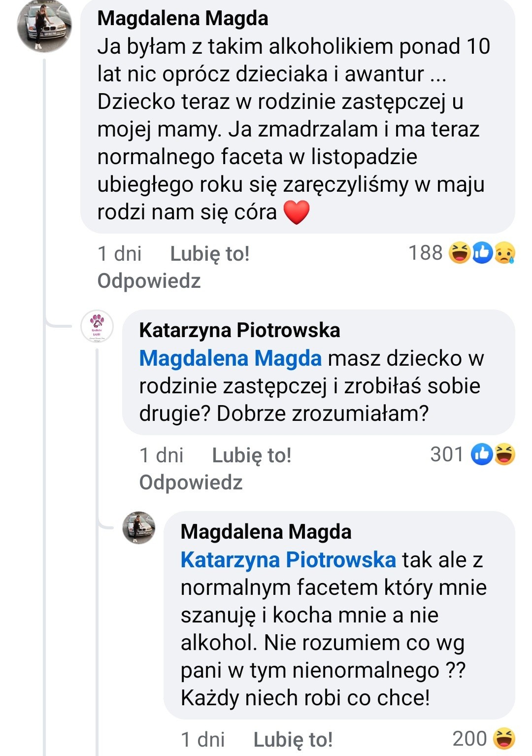Open the blue Katarzyna Piotrowska mention link
Viewport: 532px width, 756px height.
pos(288,560)
